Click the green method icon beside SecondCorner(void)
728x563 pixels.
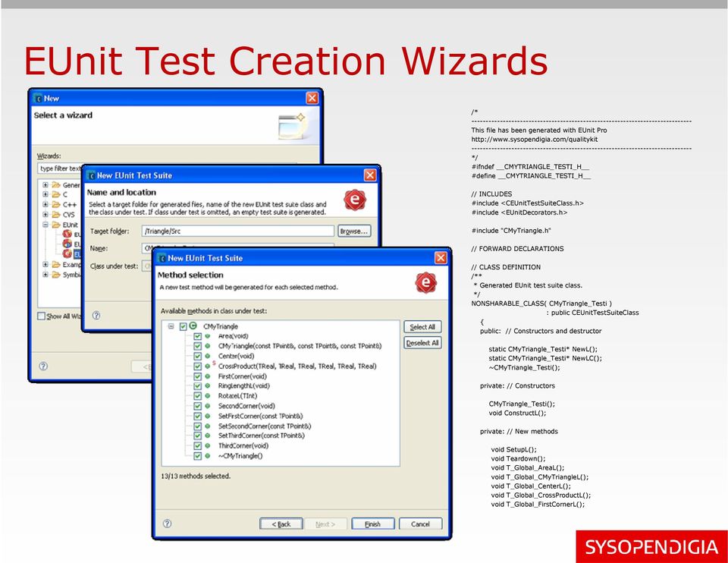(x=208, y=406)
